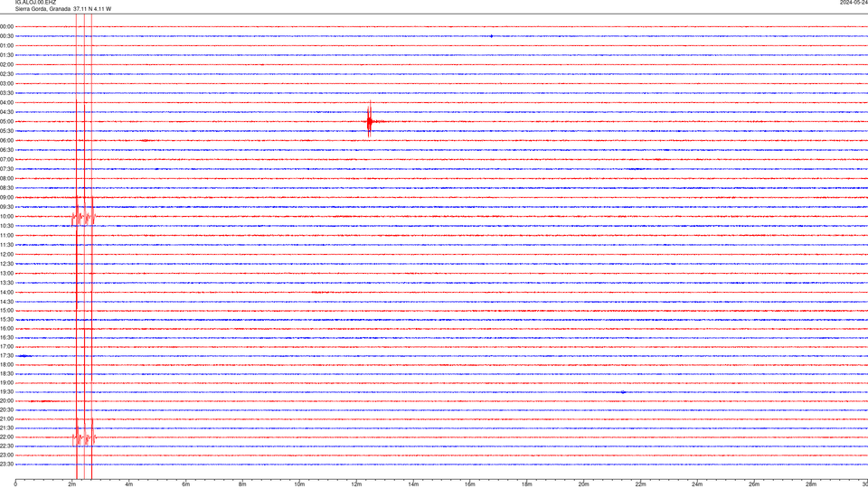Select the 00:30 row label

[x=6, y=36]
